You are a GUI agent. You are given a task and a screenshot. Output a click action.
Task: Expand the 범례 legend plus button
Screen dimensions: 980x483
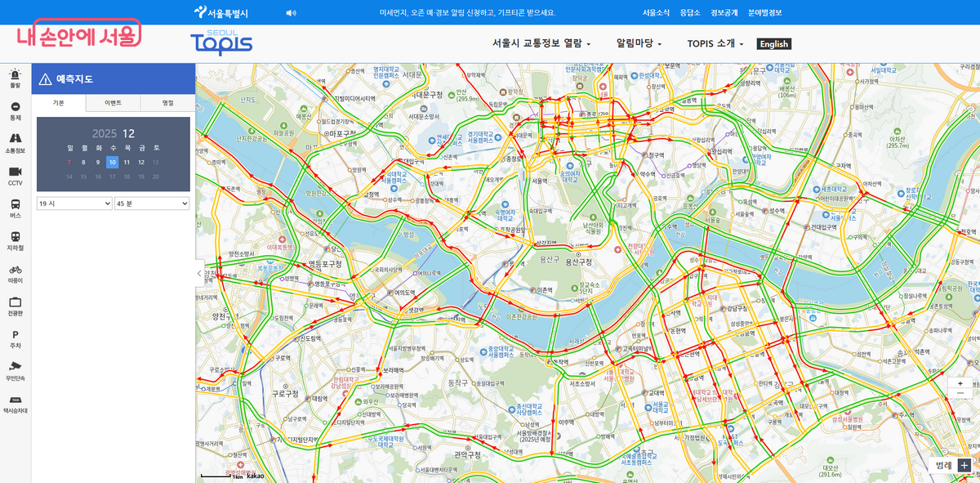coord(964,464)
